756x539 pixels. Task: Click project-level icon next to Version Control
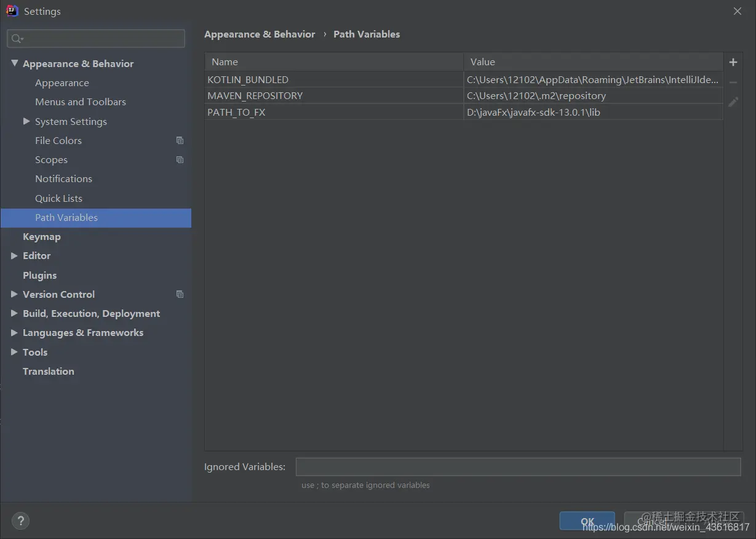180,294
